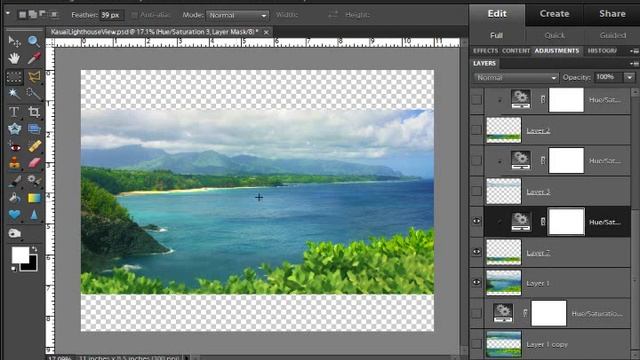Click the Feather value field
The image size is (640, 360).
[111, 15]
